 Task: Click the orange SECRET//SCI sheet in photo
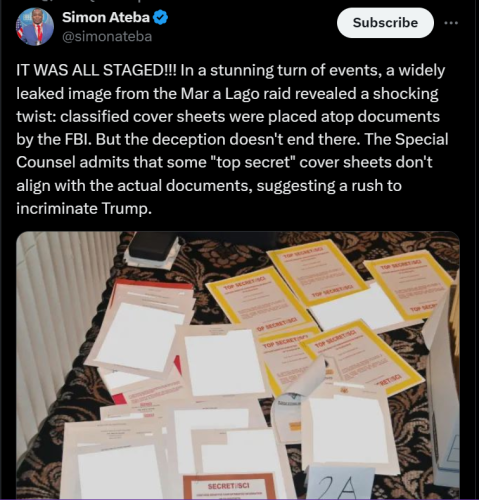click(x=229, y=487)
